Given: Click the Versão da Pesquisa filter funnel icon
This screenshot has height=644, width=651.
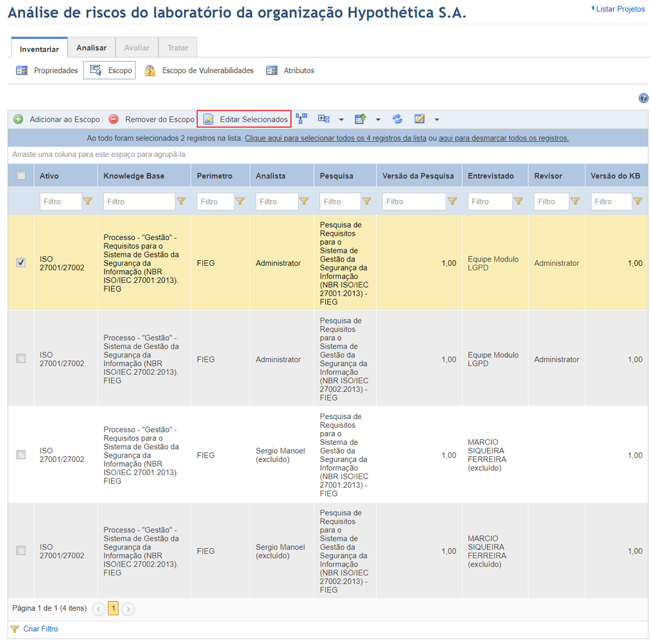Looking at the screenshot, I should pyautogui.click(x=452, y=202).
